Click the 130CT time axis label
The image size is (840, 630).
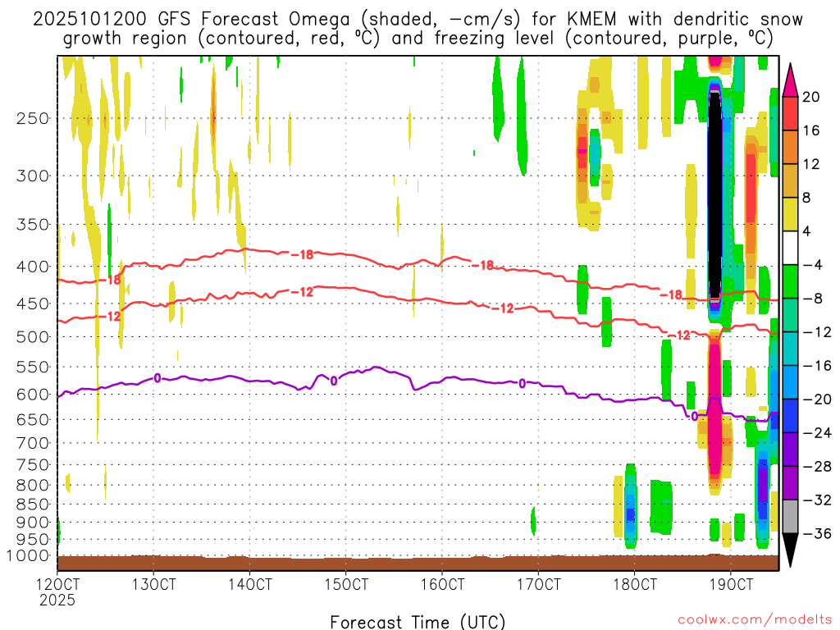pyautogui.click(x=153, y=584)
